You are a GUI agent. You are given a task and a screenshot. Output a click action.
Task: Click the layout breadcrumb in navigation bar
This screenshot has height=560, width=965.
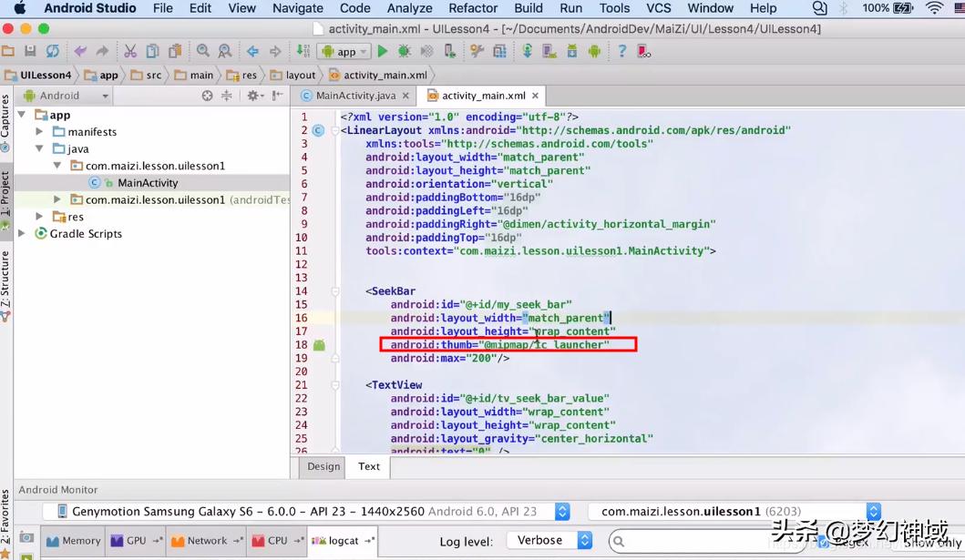pyautogui.click(x=300, y=76)
